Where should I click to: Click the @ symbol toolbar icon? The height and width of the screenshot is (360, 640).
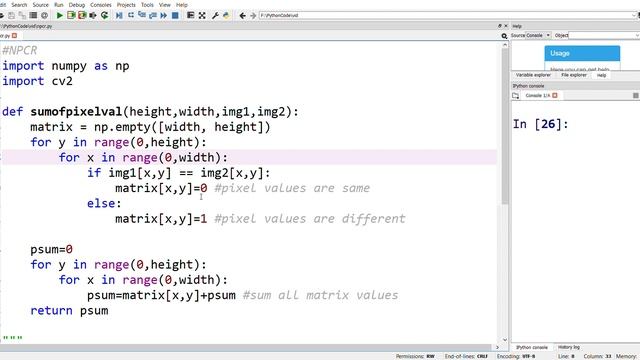point(44,16)
